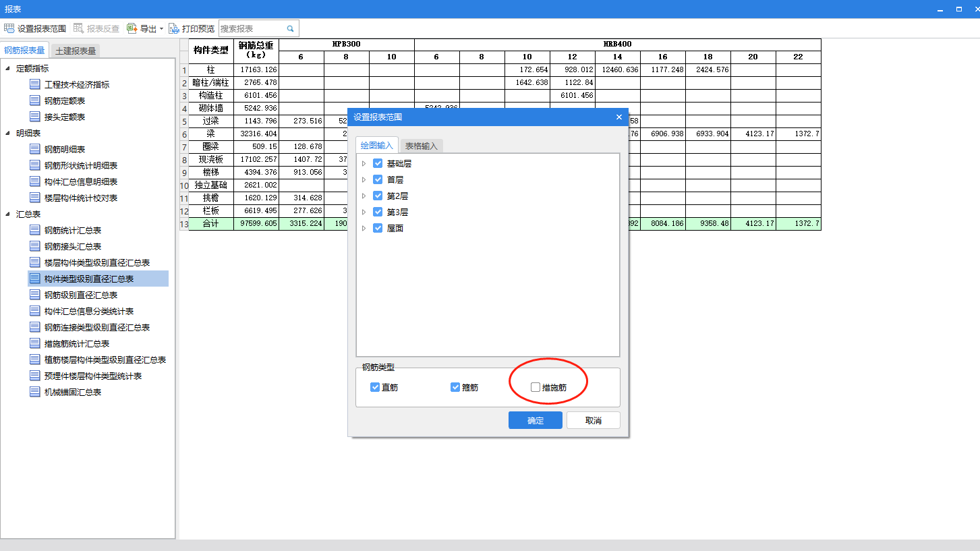Switch to the 土建报表量 tab
This screenshot has height=551, width=980.
[76, 51]
